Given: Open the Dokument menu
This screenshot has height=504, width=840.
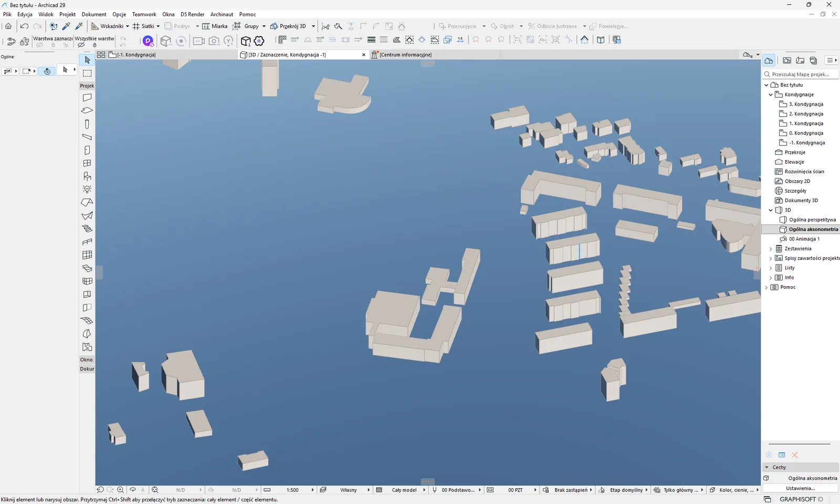Looking at the screenshot, I should (94, 14).
